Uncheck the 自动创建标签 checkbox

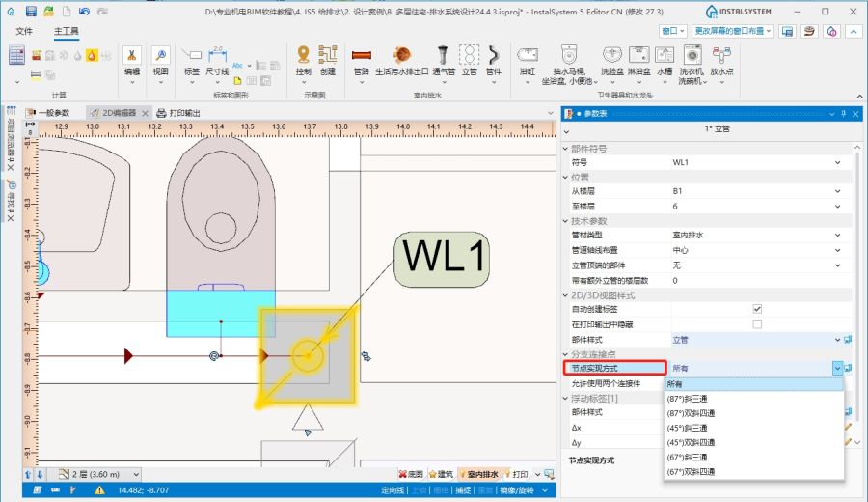pyautogui.click(x=757, y=309)
